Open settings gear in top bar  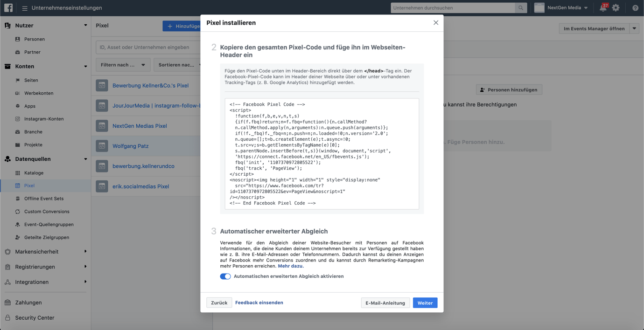616,8
